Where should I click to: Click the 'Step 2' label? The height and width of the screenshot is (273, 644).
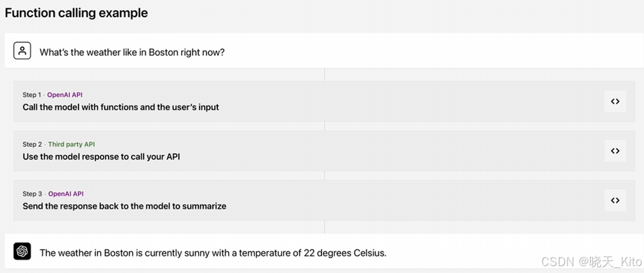tap(32, 145)
